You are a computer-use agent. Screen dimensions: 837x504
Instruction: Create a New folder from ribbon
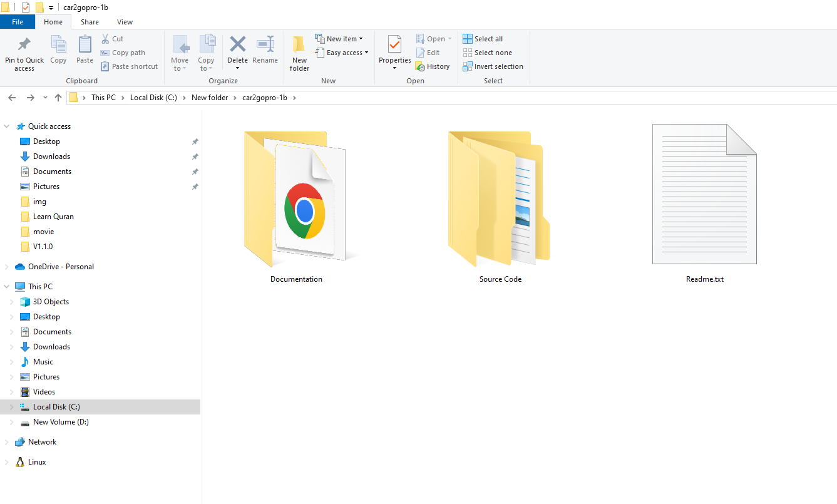pos(299,53)
